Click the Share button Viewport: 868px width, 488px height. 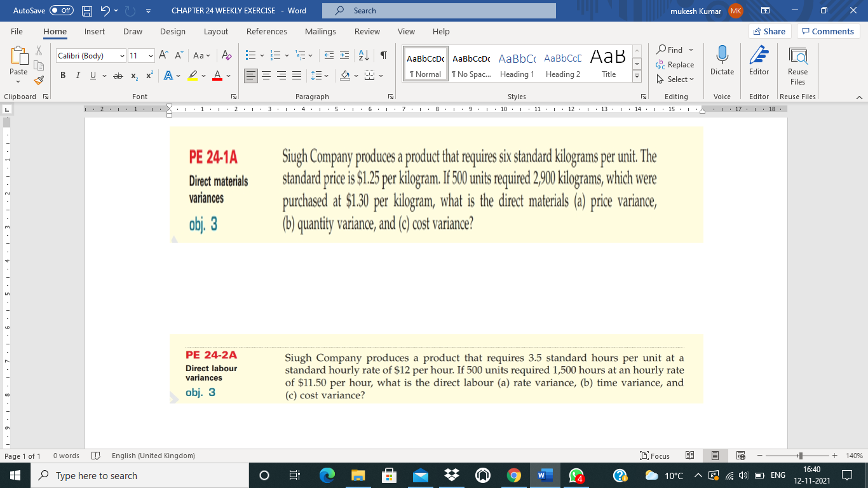point(770,31)
